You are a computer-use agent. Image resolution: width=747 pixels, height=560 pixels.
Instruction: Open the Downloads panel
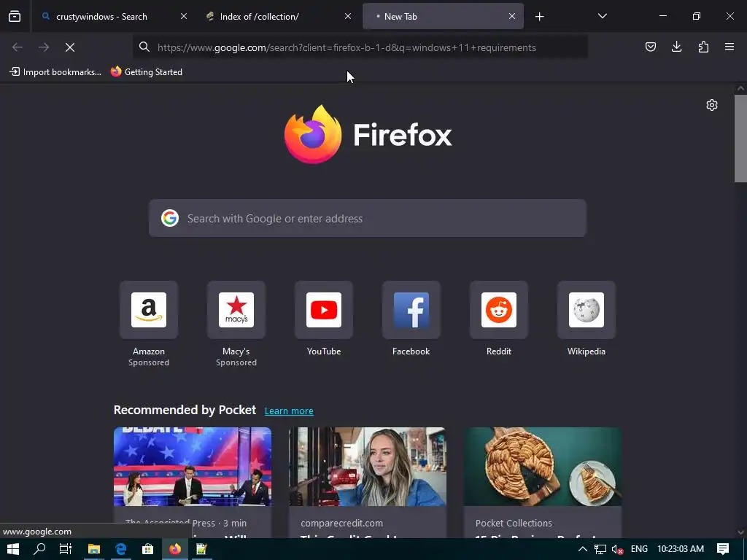tap(676, 47)
